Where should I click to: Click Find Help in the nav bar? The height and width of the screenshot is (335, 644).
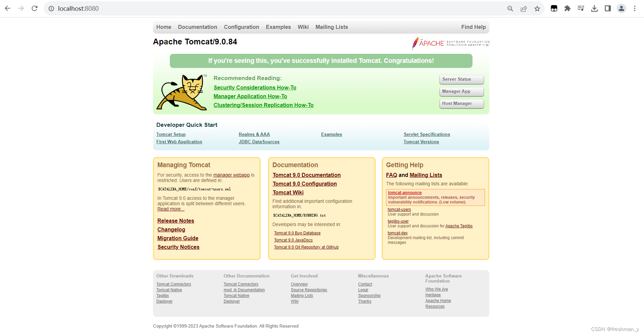pos(473,27)
